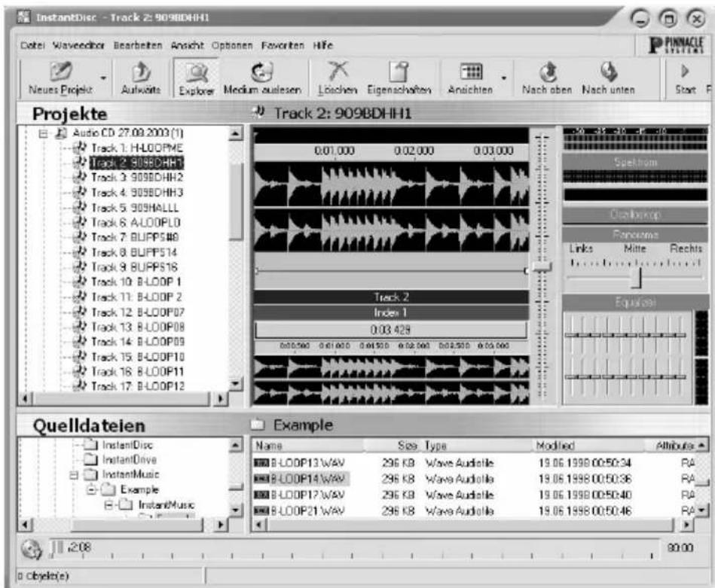This screenshot has height=588, width=715.
Task: Click the Track 2 bar under waveform
Action: (x=391, y=297)
